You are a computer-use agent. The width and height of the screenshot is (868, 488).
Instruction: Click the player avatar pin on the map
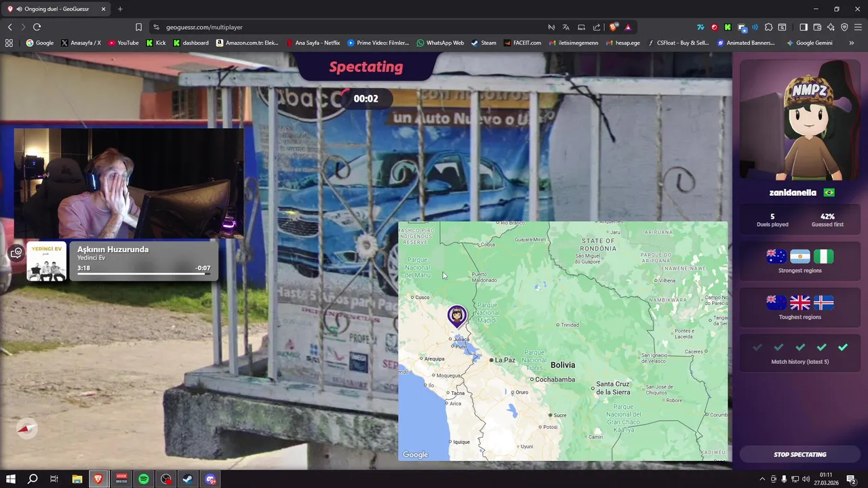457,317
